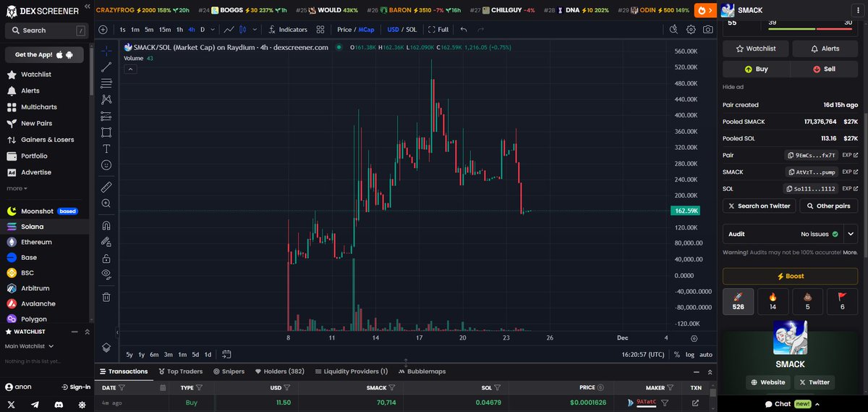Image resolution: width=868 pixels, height=412 pixels.
Task: Set chart range to 5d
Action: tap(195, 355)
